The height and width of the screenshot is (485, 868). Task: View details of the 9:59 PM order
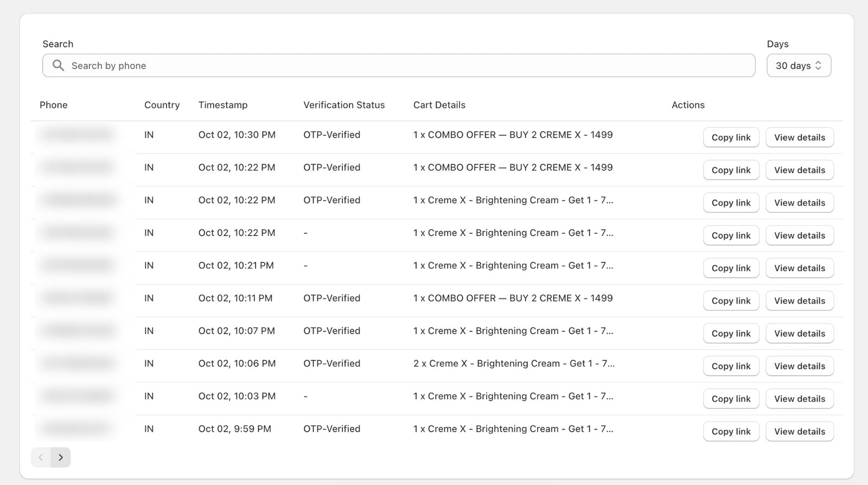coord(800,431)
